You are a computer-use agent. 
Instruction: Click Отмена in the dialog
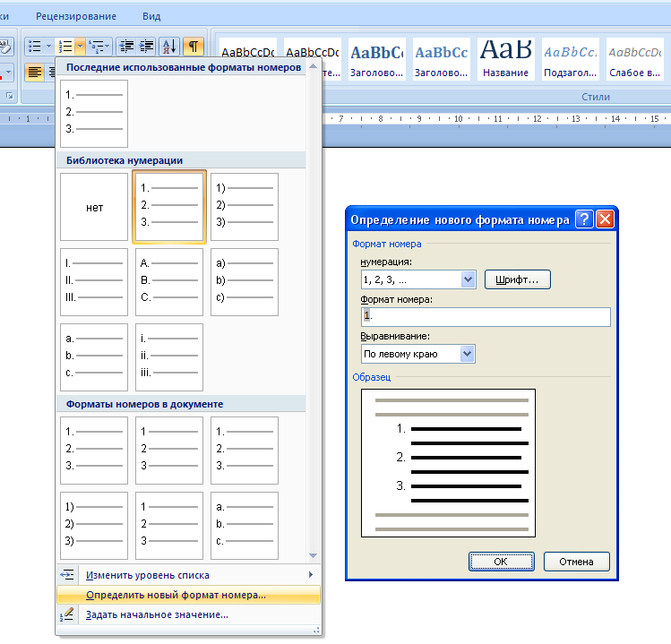click(576, 562)
